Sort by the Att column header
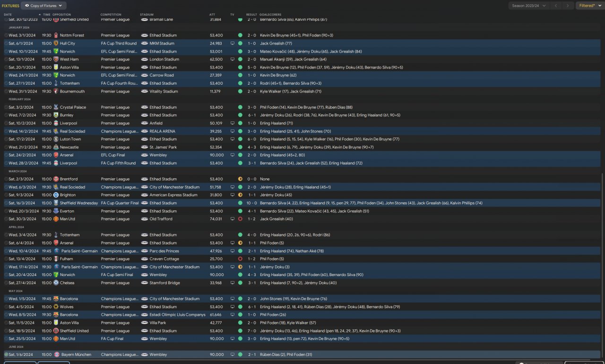605x364 pixels. (212, 15)
